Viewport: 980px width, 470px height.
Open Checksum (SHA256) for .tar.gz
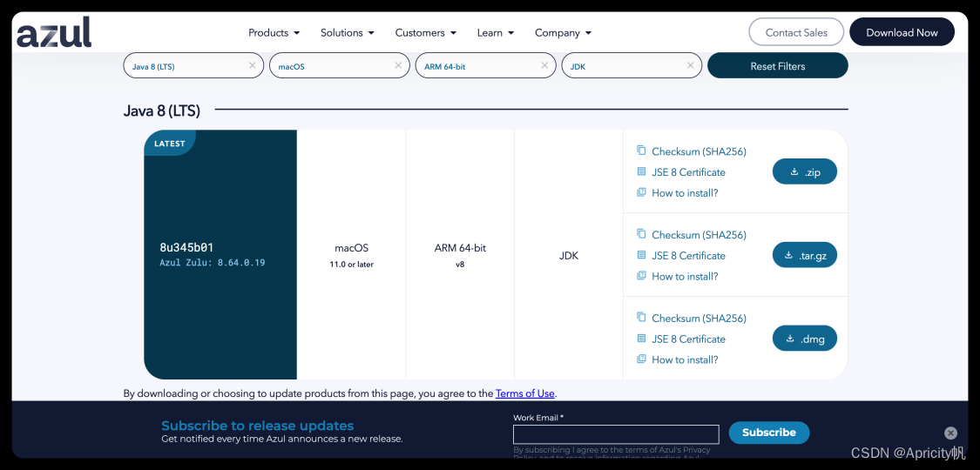tap(699, 235)
